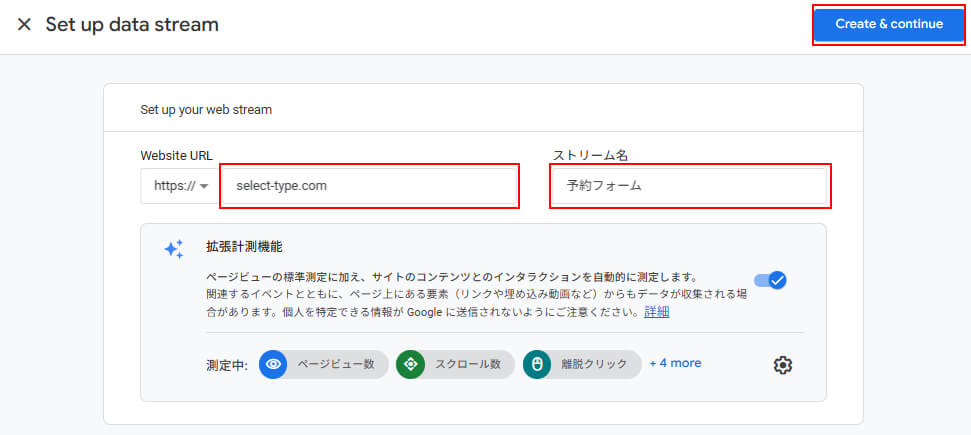Select the スクロール数 chip label
This screenshot has width=971, height=435.
467,364
